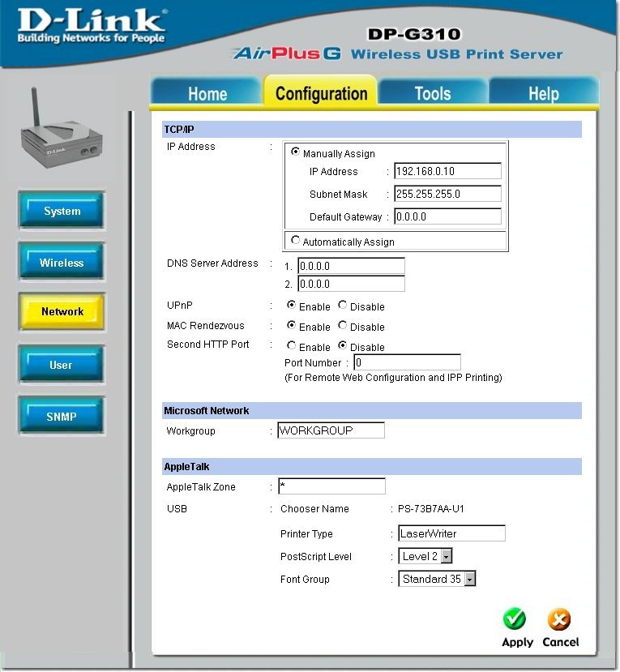
Task: Click the D-Link logo
Action: 92,25
